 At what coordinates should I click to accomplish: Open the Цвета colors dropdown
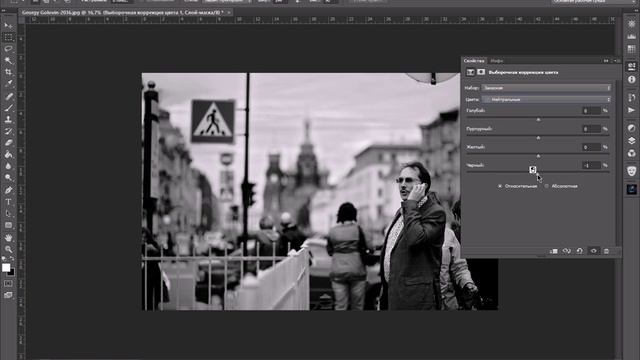tap(547, 99)
